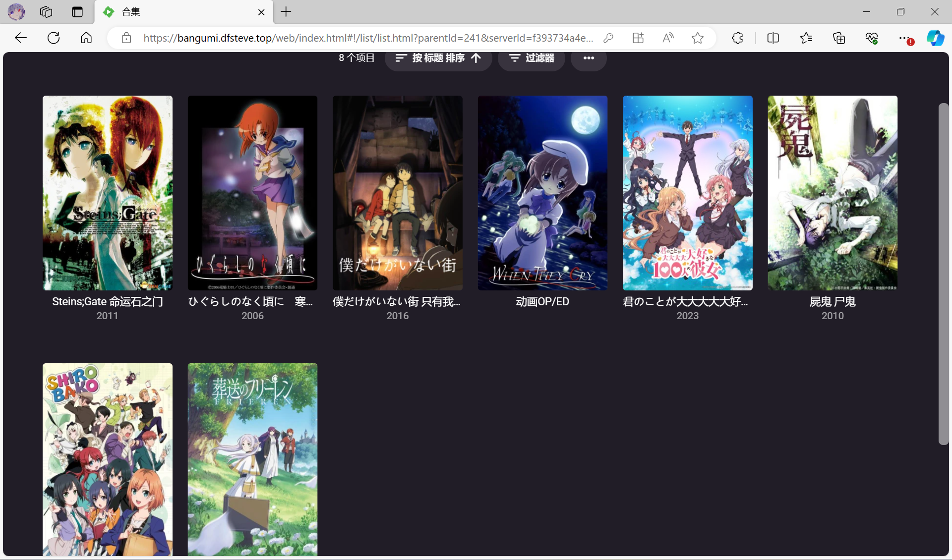Toggle the vertical tabs icon
This screenshot has width=952, height=560.
77,12
